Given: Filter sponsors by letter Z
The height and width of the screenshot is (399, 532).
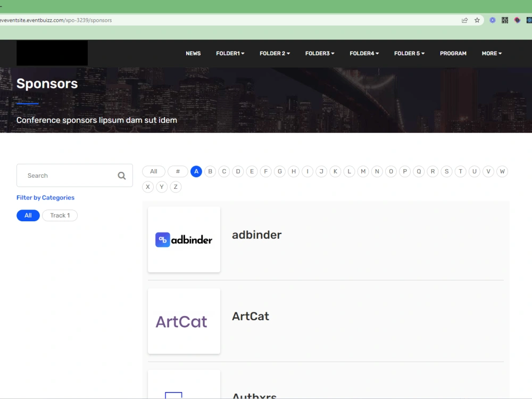Looking at the screenshot, I should click(x=176, y=187).
